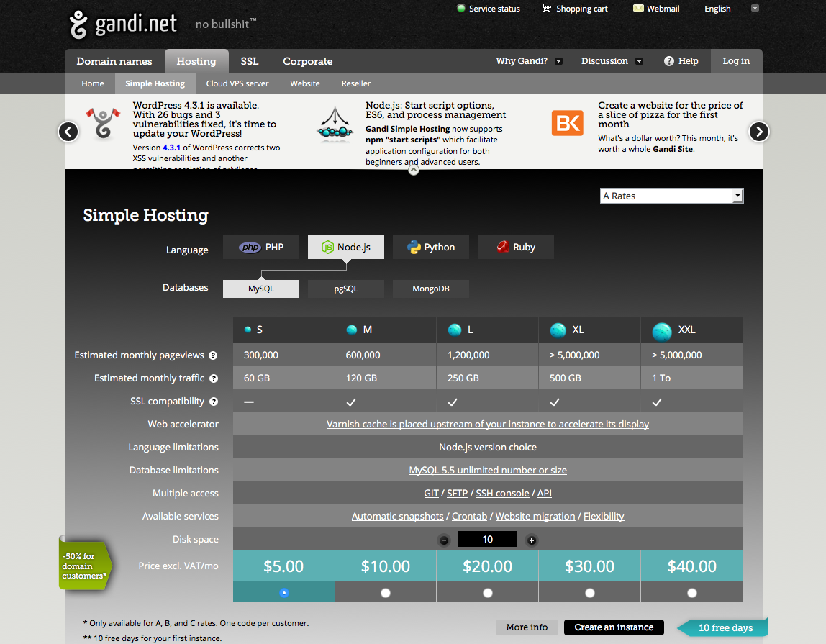The height and width of the screenshot is (644, 826).
Task: Go to next news carousel slide
Action: (x=759, y=131)
